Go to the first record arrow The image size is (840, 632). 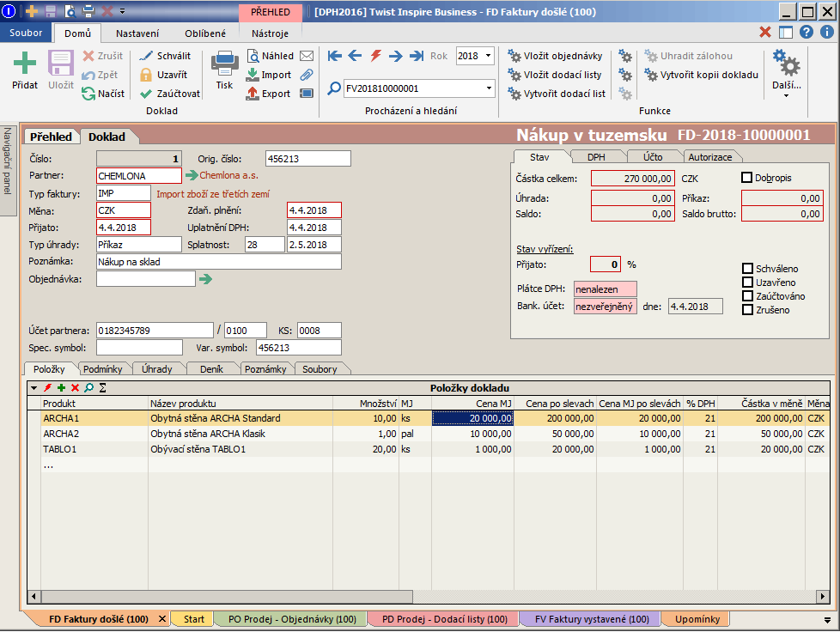[335, 56]
